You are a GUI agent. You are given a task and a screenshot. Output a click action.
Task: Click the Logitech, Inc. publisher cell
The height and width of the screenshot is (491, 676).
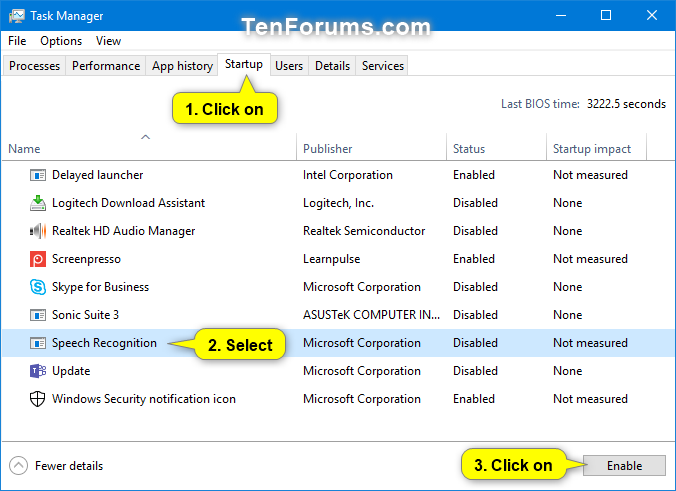click(338, 203)
